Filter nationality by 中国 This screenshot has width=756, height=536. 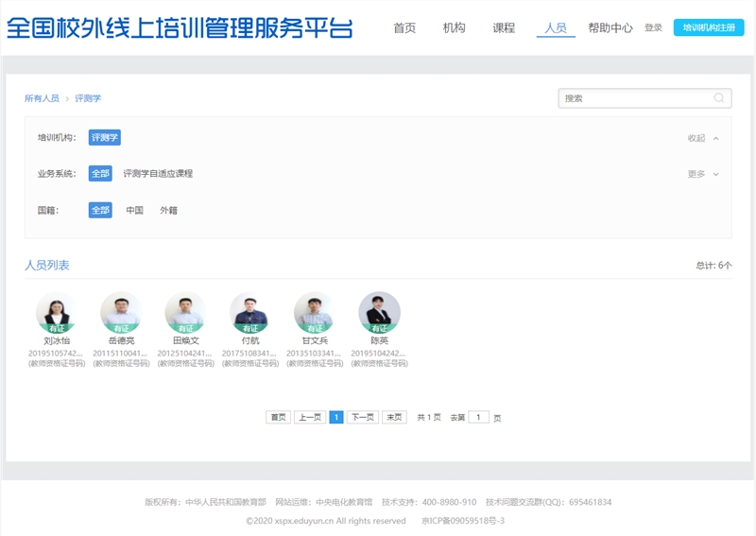click(134, 211)
